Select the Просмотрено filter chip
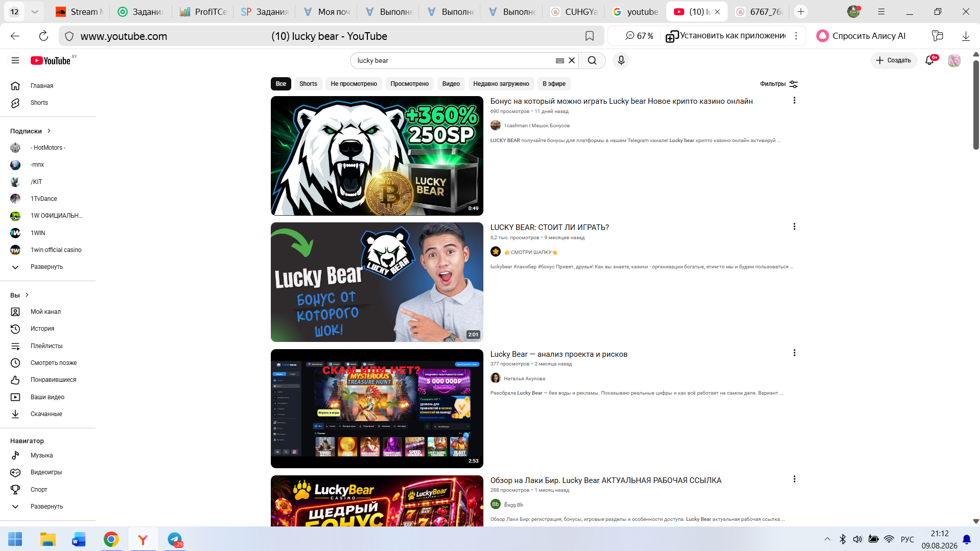Image resolution: width=980 pixels, height=551 pixels. click(x=409, y=84)
